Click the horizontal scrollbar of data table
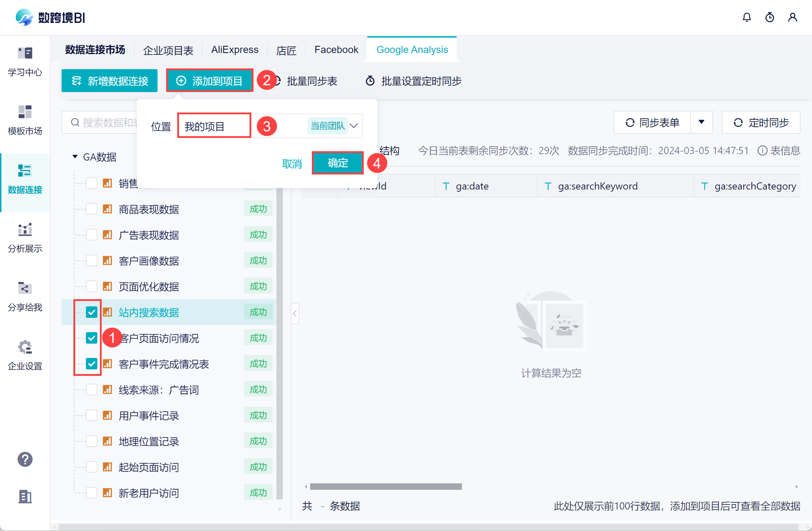The image size is (812, 531). [x=386, y=487]
